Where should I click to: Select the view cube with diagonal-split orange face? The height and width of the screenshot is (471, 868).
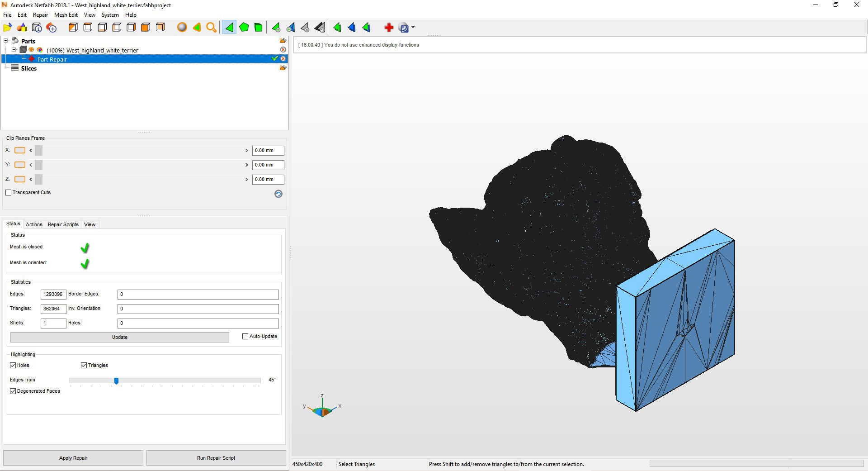73,28
